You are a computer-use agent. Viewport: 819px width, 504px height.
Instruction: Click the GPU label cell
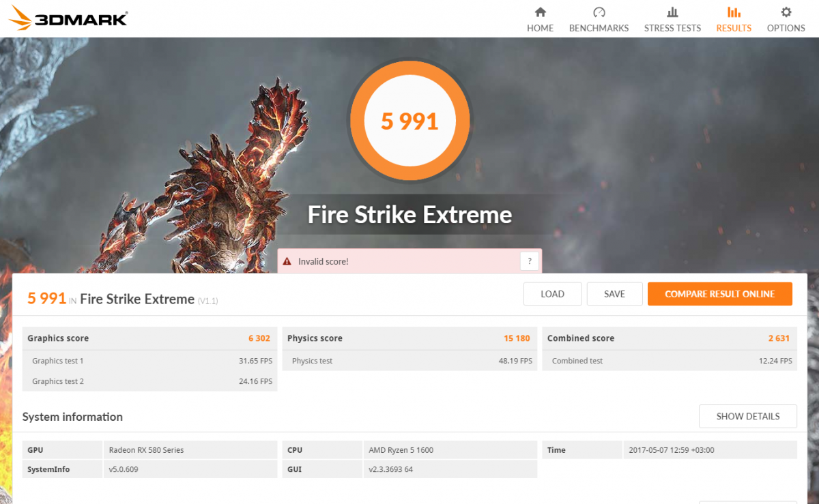pos(63,450)
